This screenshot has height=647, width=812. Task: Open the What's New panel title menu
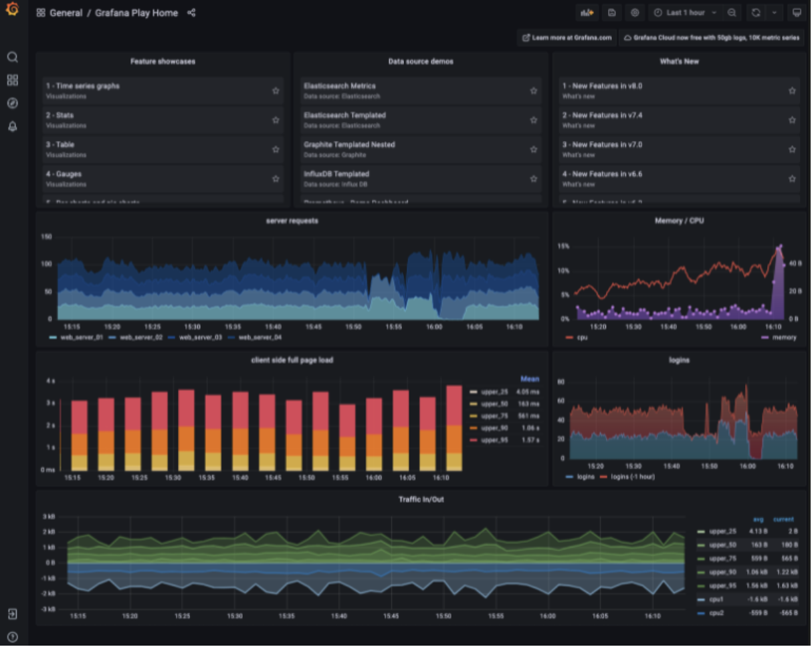[x=679, y=61]
